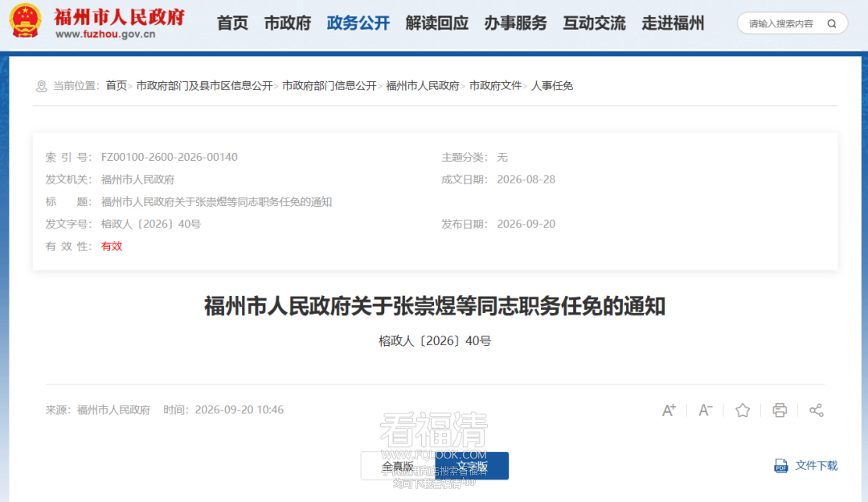868x502 pixels.
Task: Click the search magnifier icon
Action: coord(832,24)
